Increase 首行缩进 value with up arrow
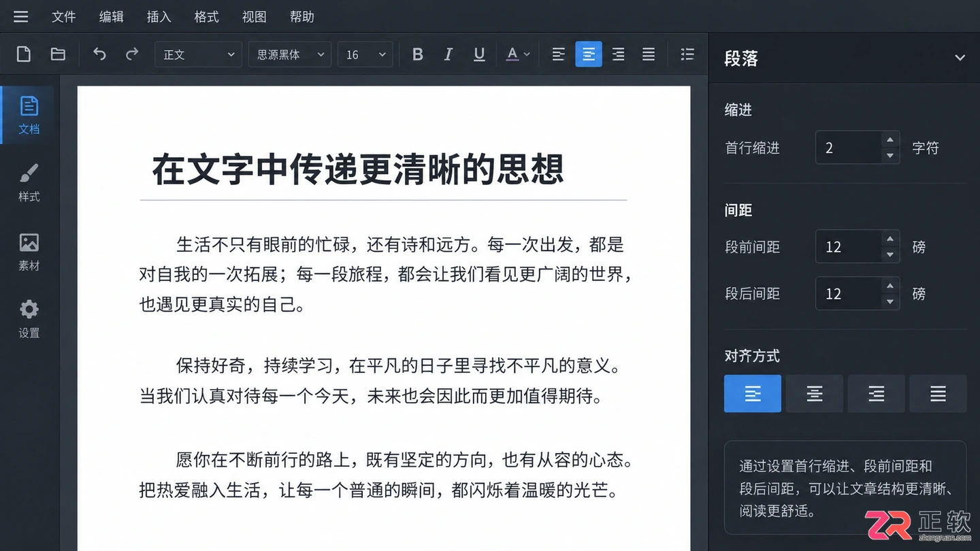 pos(889,140)
